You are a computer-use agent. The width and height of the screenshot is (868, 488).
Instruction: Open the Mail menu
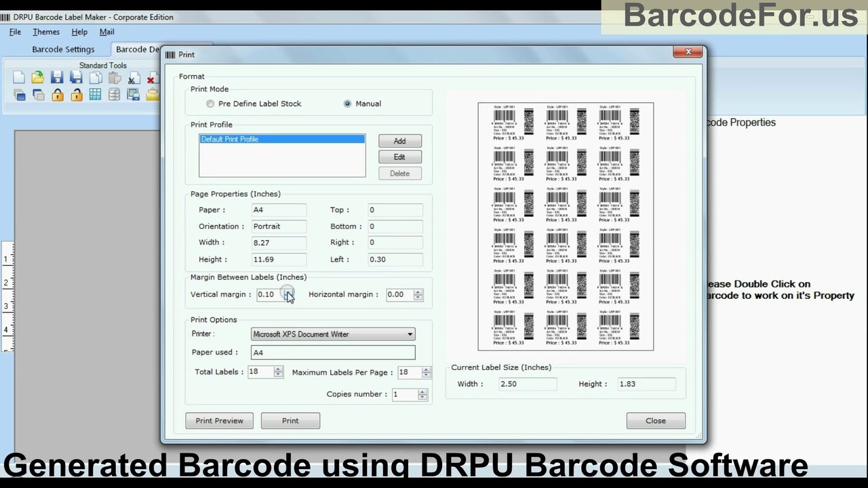pyautogui.click(x=106, y=32)
